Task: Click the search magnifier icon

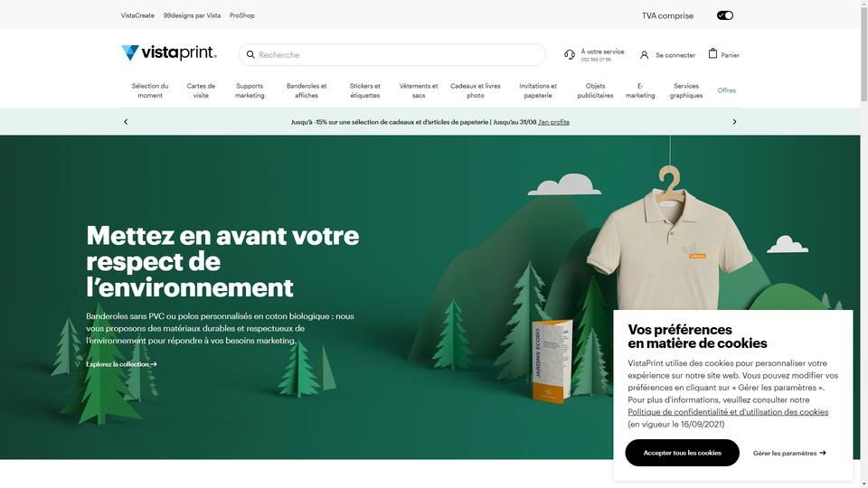Action: coord(250,55)
